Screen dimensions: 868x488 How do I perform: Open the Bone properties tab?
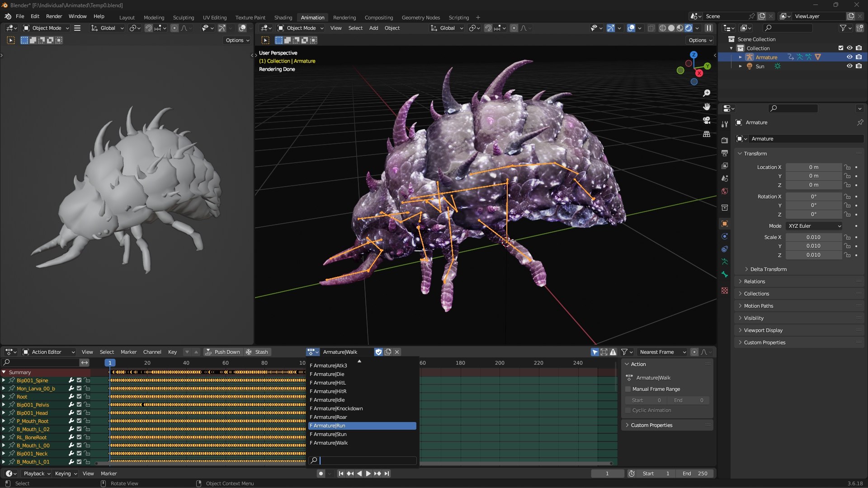pos(725,274)
